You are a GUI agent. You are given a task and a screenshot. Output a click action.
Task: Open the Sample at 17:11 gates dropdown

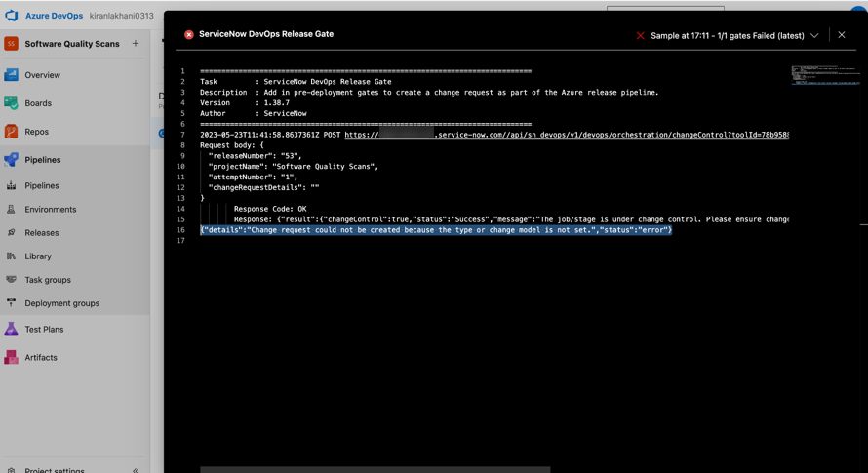pyautogui.click(x=728, y=35)
